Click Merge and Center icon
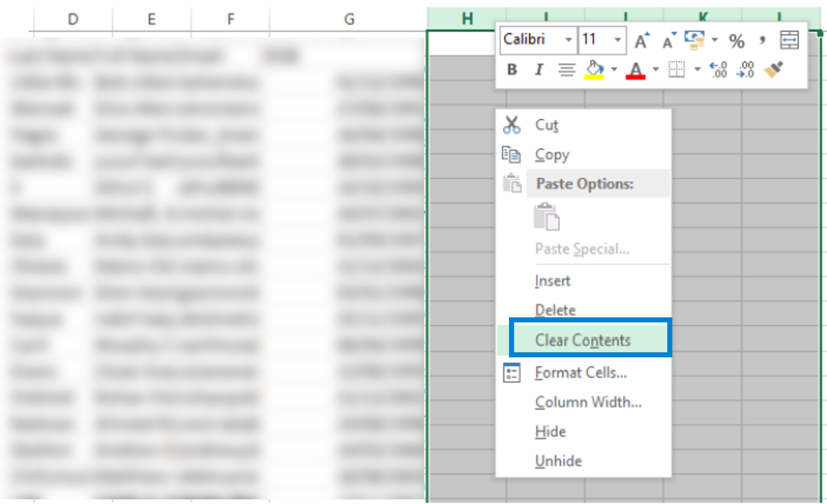The height and width of the screenshot is (504, 827). 789,40
